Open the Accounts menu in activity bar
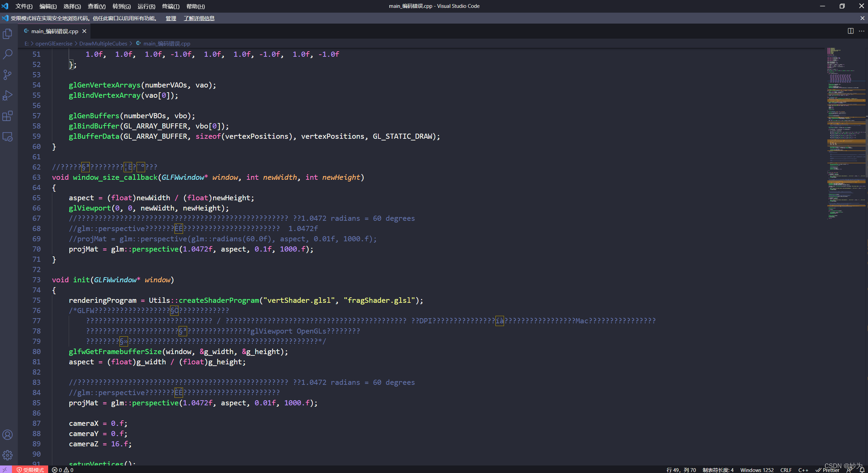The width and height of the screenshot is (868, 473). coord(8,435)
